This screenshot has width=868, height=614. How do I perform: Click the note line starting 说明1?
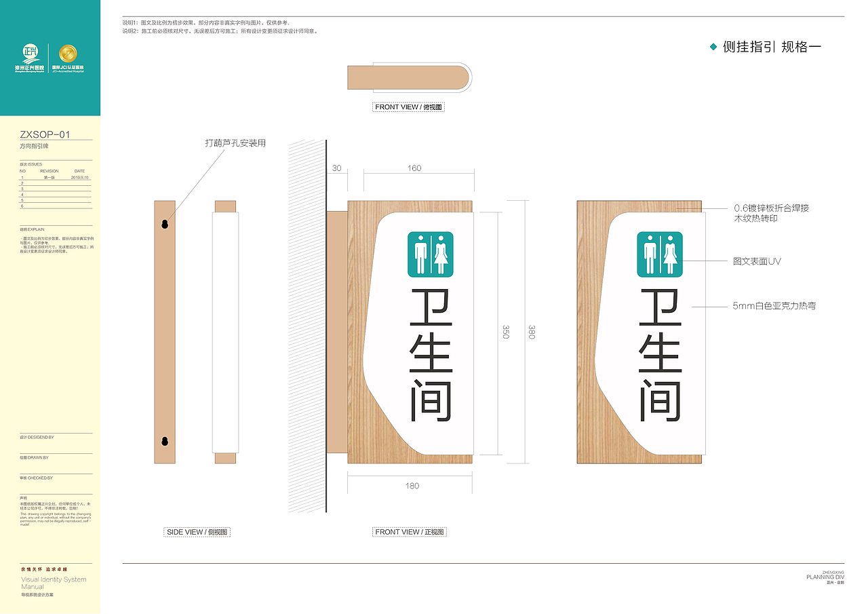pos(206,23)
